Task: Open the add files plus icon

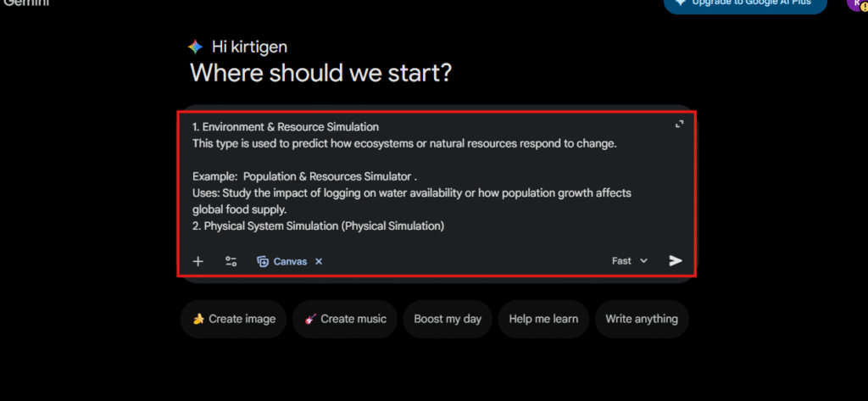Action: [x=198, y=261]
